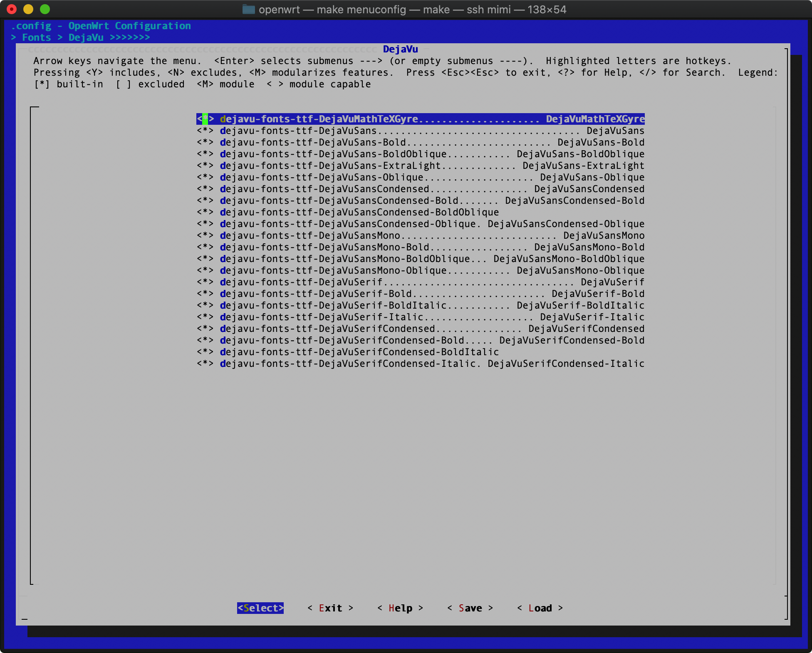Screen dimensions: 812x653
Task: Select the dejavu-fonts-ttf-DejaVuSansMono-BoldOblique row
Action: coord(421,259)
